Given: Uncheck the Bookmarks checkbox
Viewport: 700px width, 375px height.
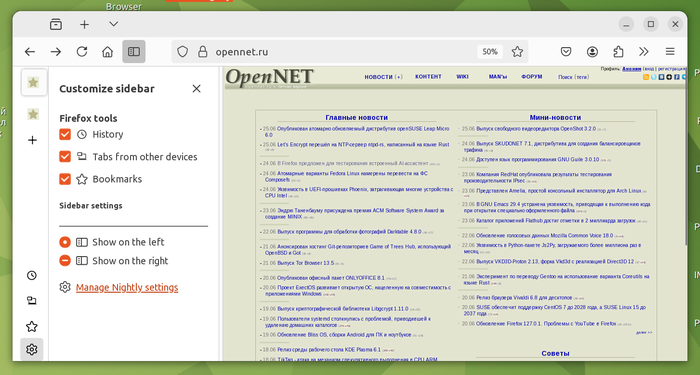Looking at the screenshot, I should pyautogui.click(x=65, y=179).
